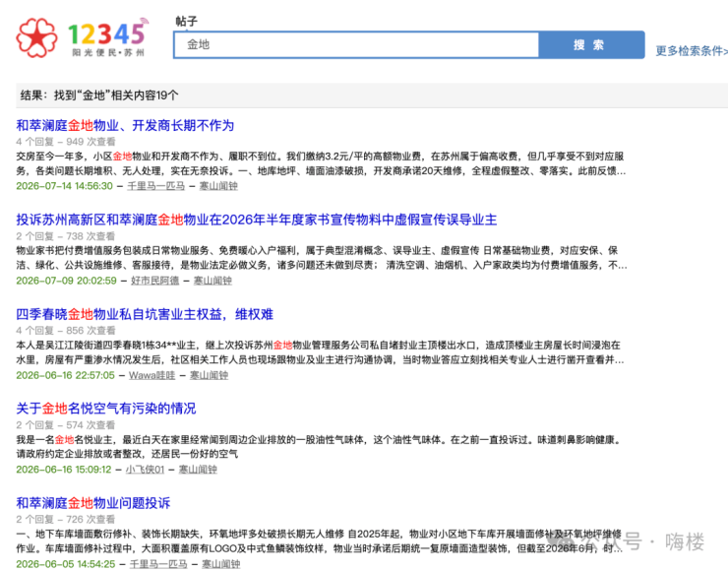This screenshot has height=571, width=728.
Task: Click the timestamp 2026-07-09 20:02:59
Action: tap(66, 281)
